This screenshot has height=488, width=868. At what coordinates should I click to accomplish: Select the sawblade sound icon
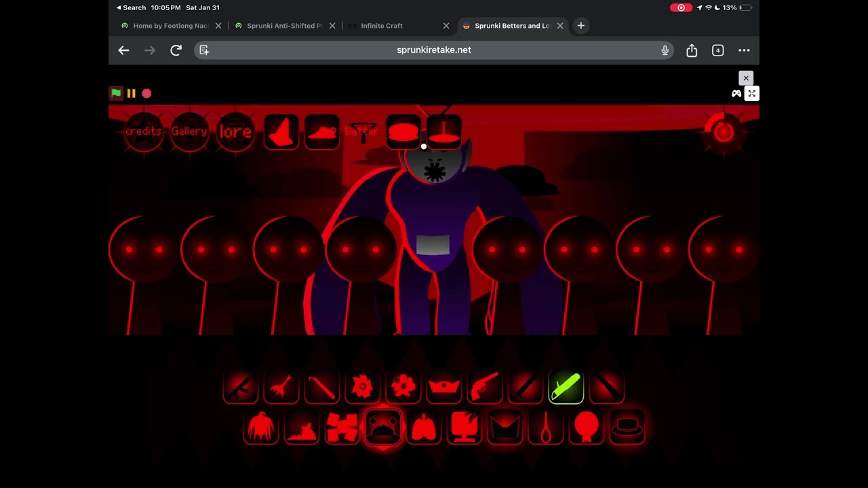coord(363,387)
